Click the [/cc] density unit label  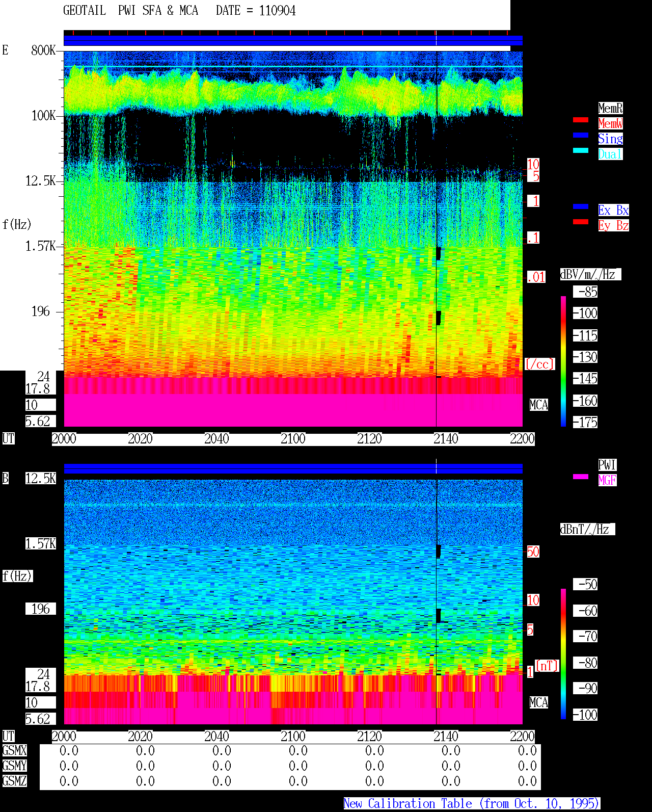pos(539,364)
